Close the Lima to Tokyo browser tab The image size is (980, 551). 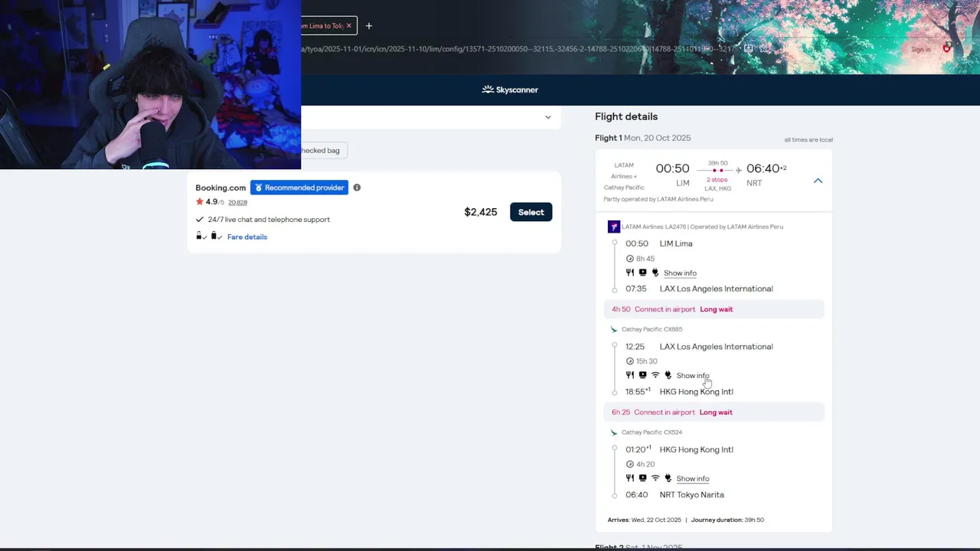(348, 25)
